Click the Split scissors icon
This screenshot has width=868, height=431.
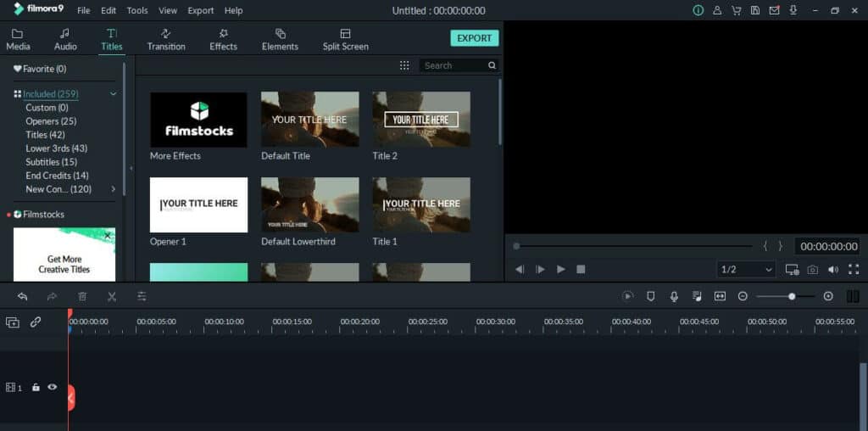(112, 296)
